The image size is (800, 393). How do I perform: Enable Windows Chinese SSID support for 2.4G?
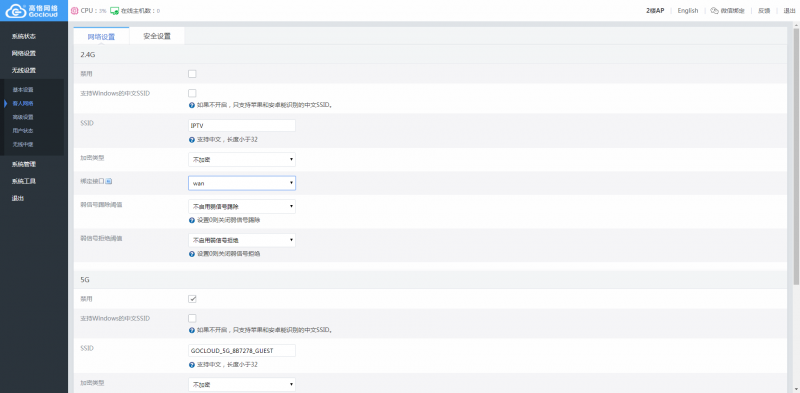coord(192,93)
